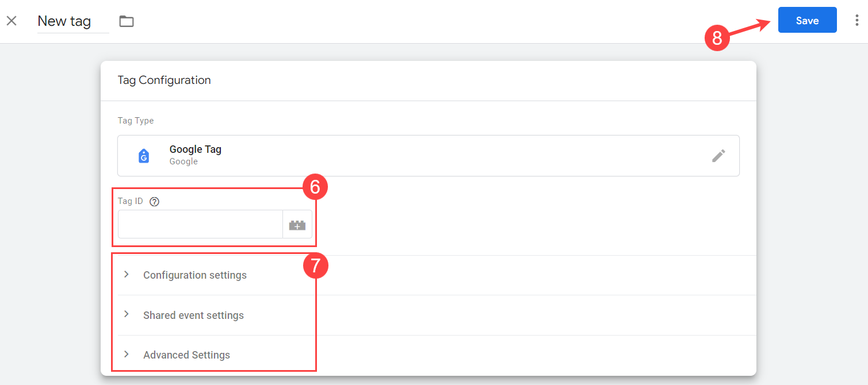Select the Google Tag type name
Screen dimensions: 868x385
coord(195,149)
